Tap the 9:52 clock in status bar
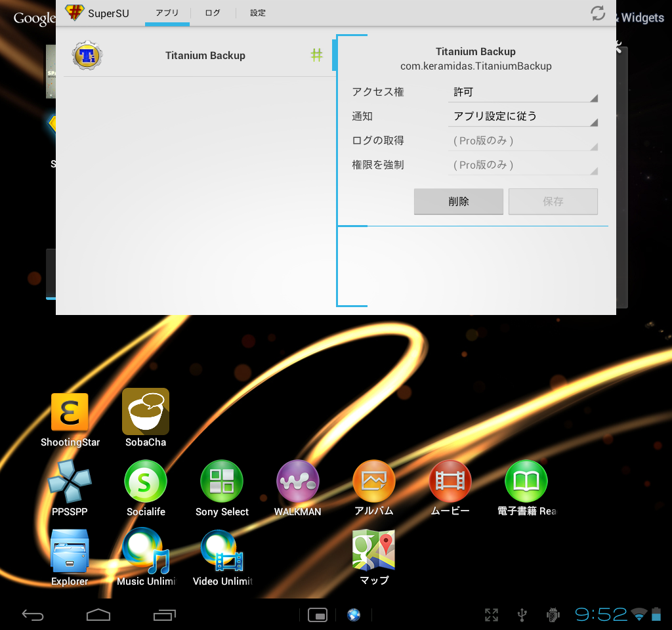Viewport: 672px width, 630px height. coord(601,614)
